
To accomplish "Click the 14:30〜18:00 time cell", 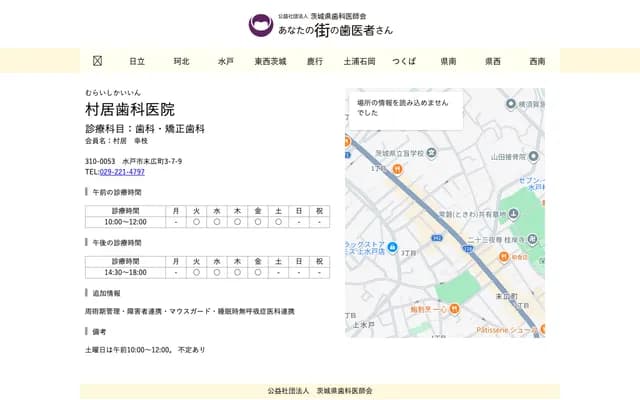I will [125, 273].
